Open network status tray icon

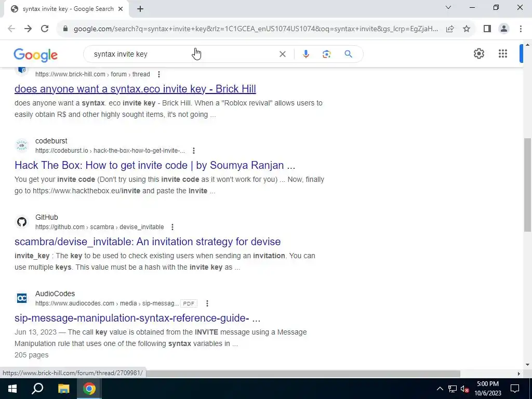click(x=453, y=389)
